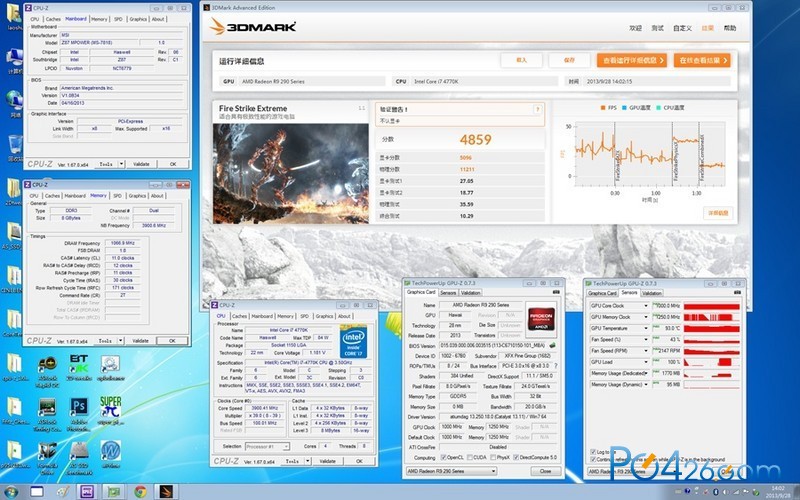Click the green GPU-Z taskbar icon
The width and height of the screenshot is (800, 500).
113,492
